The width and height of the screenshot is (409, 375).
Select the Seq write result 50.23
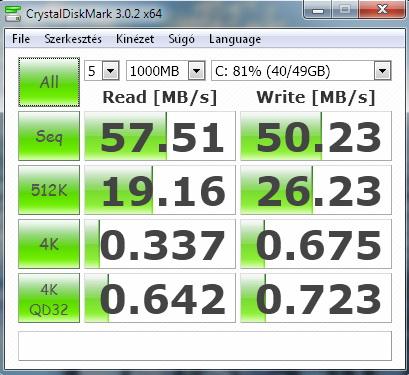316,136
